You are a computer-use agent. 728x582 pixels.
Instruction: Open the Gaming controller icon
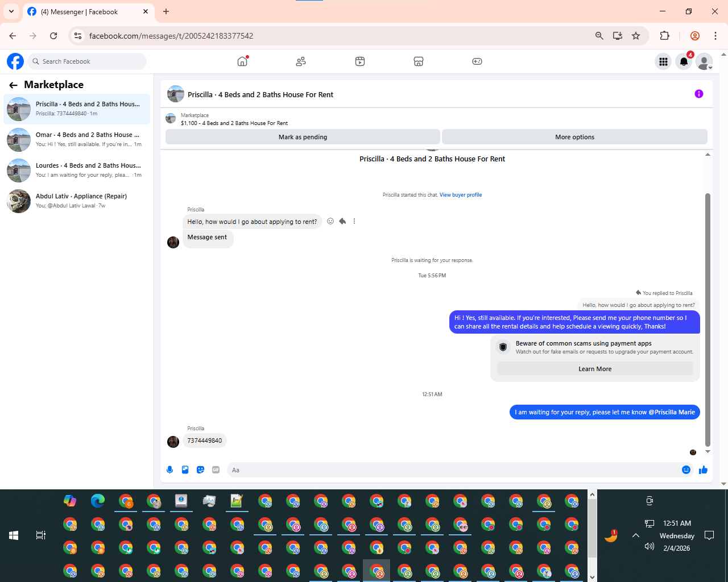(477, 61)
